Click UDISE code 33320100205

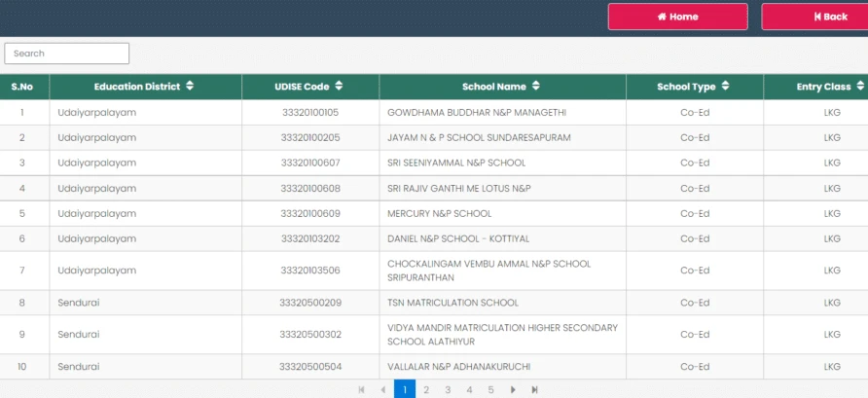click(x=310, y=137)
